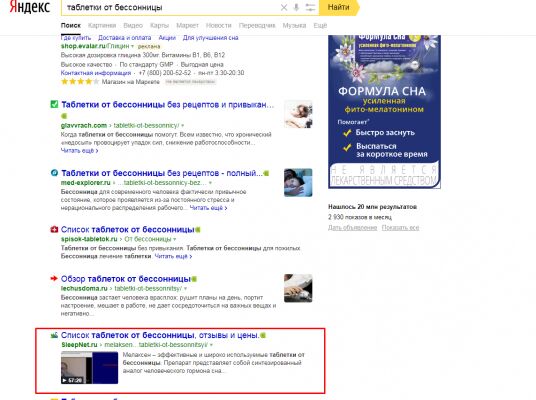Open the Новости tab
536x400 pixels.
pos(218,26)
